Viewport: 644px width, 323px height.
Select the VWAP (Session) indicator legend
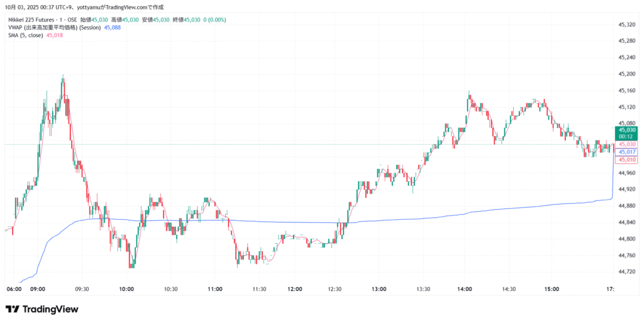click(54, 28)
